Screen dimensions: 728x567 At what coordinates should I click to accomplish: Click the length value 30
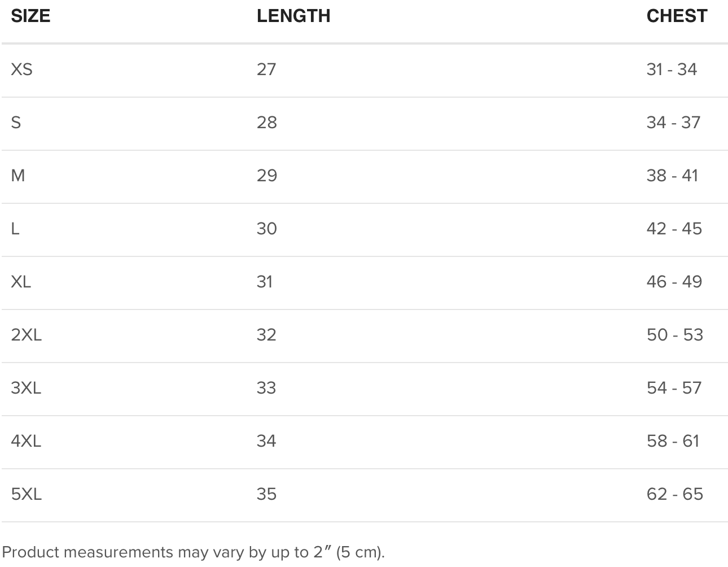tap(266, 229)
